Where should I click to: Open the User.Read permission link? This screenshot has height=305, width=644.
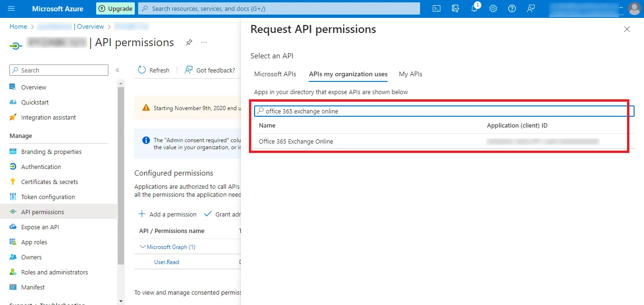[166, 262]
